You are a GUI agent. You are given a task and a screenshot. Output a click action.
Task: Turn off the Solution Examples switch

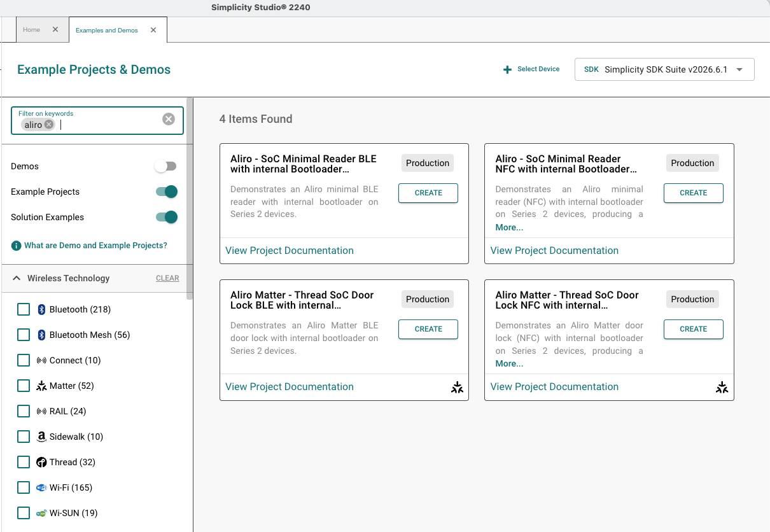166,217
